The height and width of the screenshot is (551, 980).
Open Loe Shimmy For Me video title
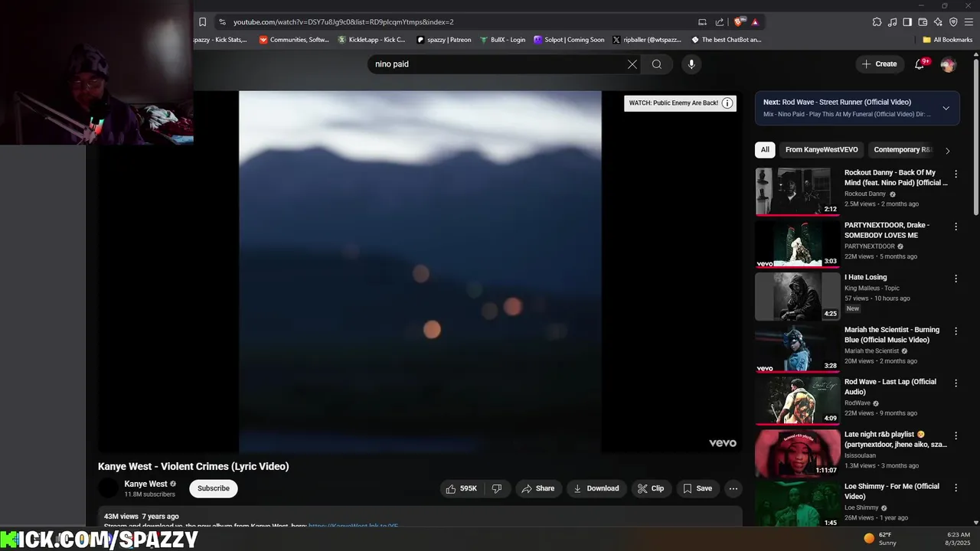click(x=892, y=491)
